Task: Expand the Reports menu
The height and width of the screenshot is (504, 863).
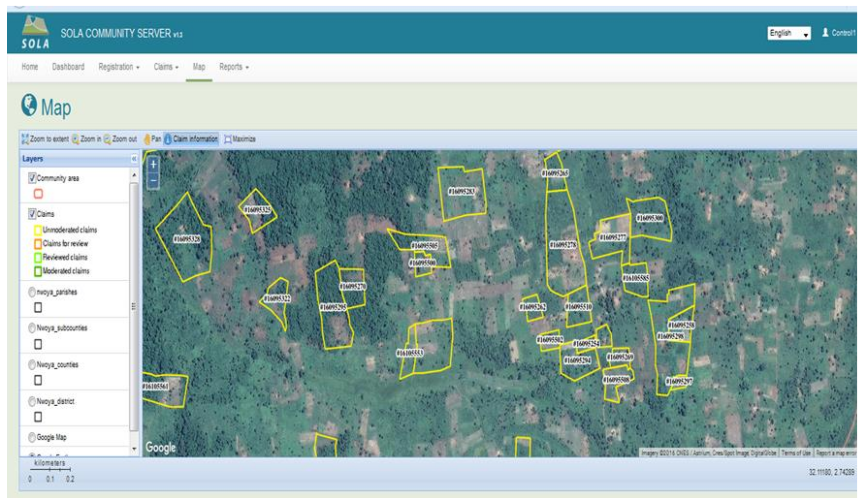Action: coord(234,67)
